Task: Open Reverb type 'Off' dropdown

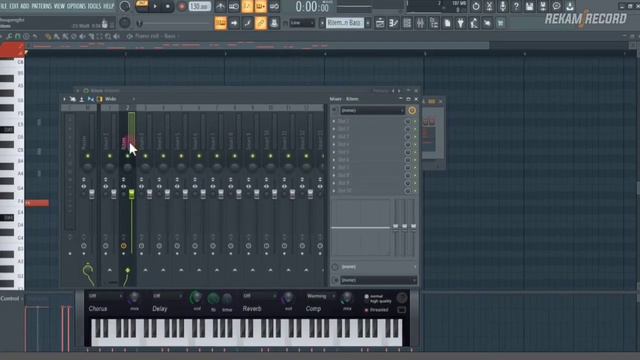Action: pyautogui.click(x=259, y=296)
